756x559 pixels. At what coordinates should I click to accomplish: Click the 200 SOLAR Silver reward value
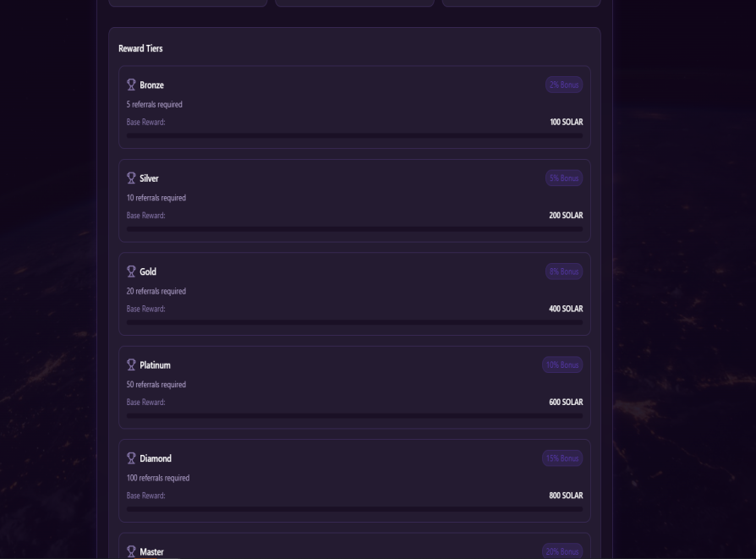(566, 216)
